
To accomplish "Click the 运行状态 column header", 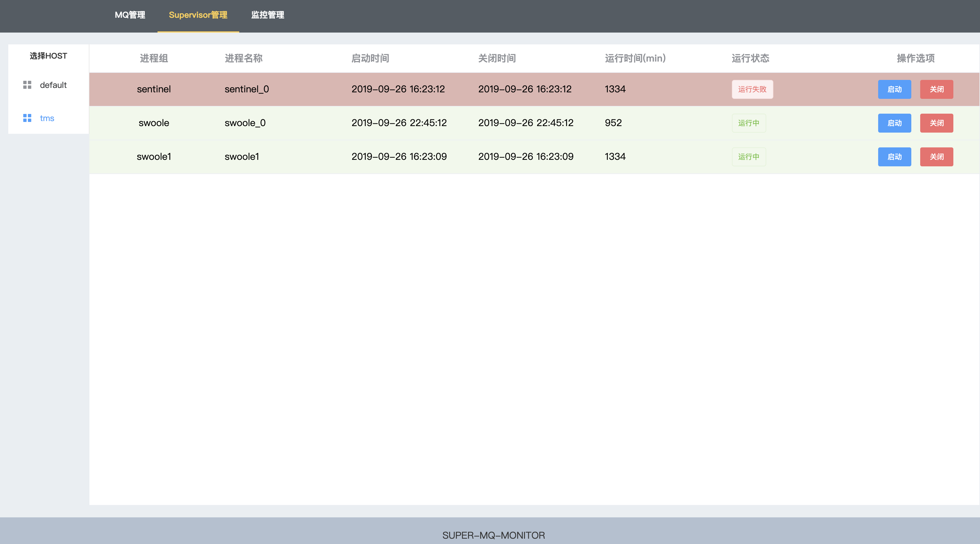I will pos(750,58).
